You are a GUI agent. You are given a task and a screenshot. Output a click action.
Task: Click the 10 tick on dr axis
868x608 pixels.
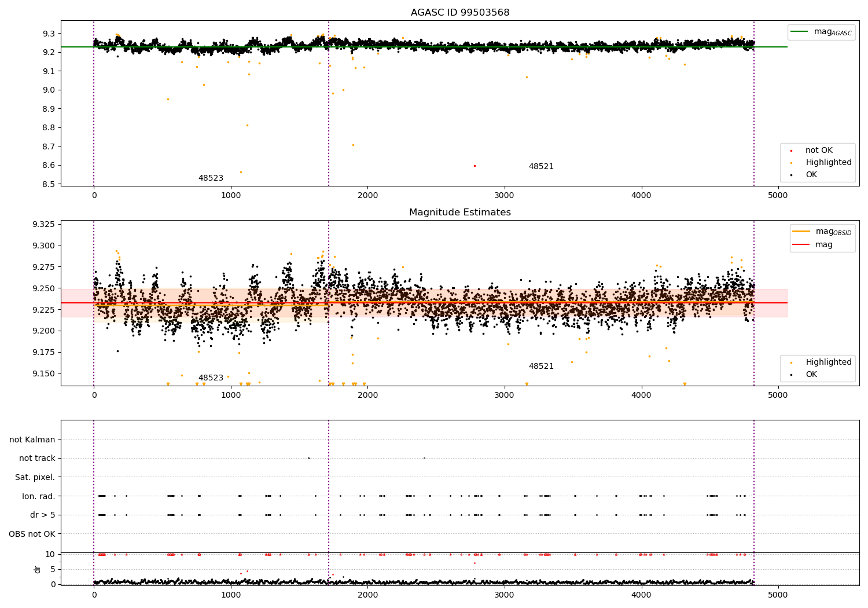(x=51, y=554)
